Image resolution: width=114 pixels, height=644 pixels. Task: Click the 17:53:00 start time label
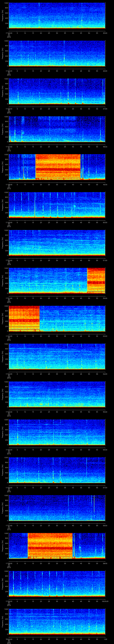click(9, 374)
